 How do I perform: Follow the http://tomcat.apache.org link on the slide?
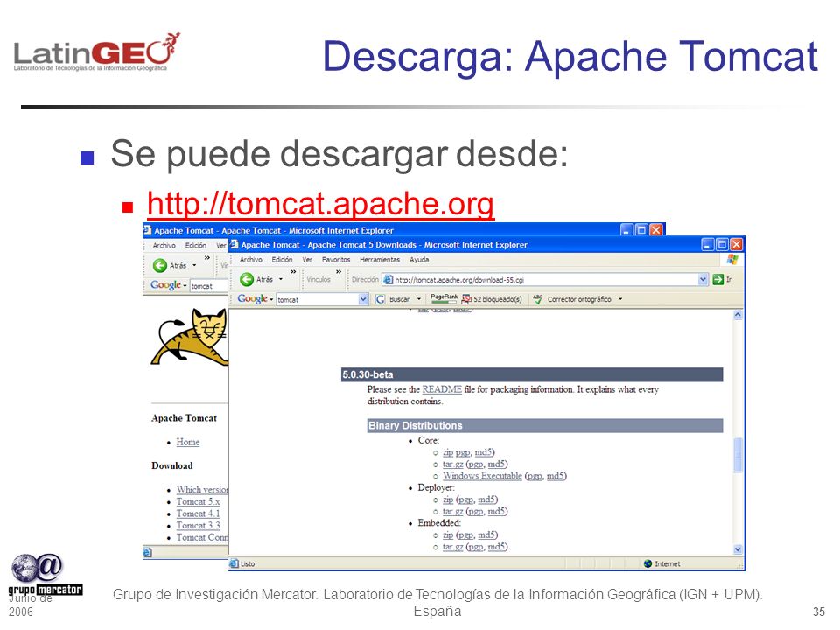(320, 204)
